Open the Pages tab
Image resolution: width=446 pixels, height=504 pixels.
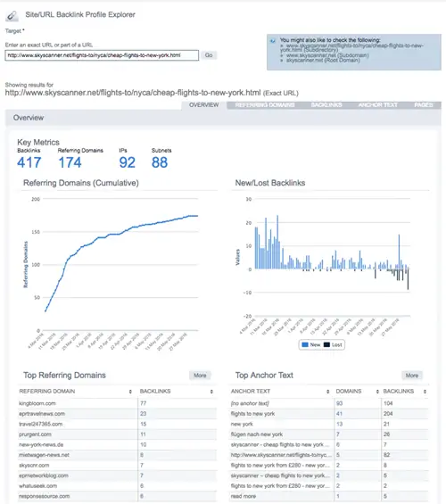(424, 105)
